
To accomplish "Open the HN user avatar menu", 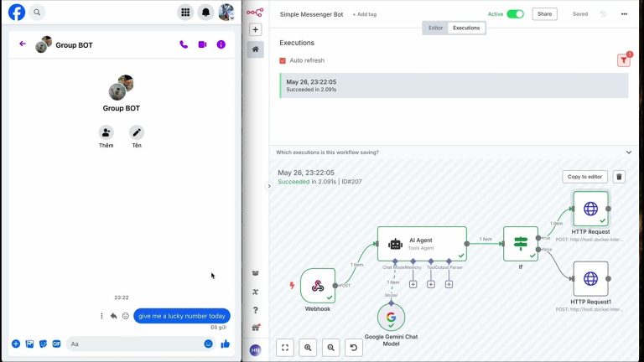I will [x=256, y=350].
